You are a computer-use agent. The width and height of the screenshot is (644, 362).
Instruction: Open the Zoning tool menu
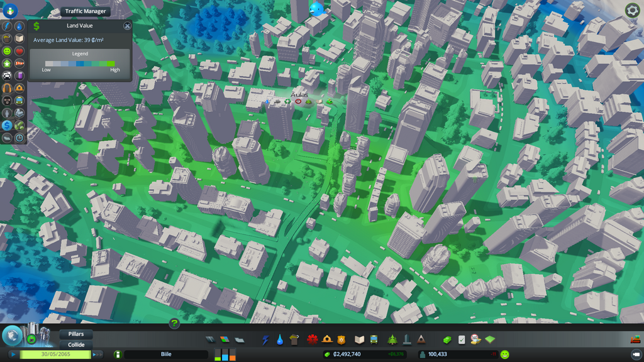(225, 340)
